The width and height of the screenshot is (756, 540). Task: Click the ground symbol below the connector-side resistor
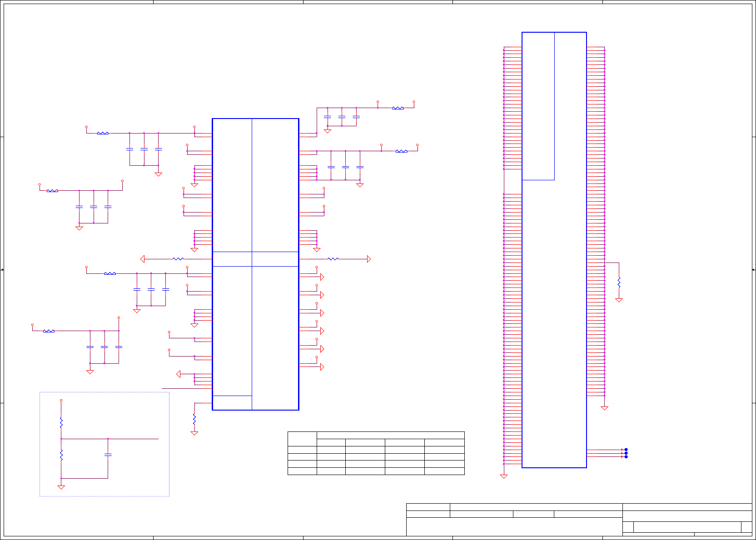(619, 300)
